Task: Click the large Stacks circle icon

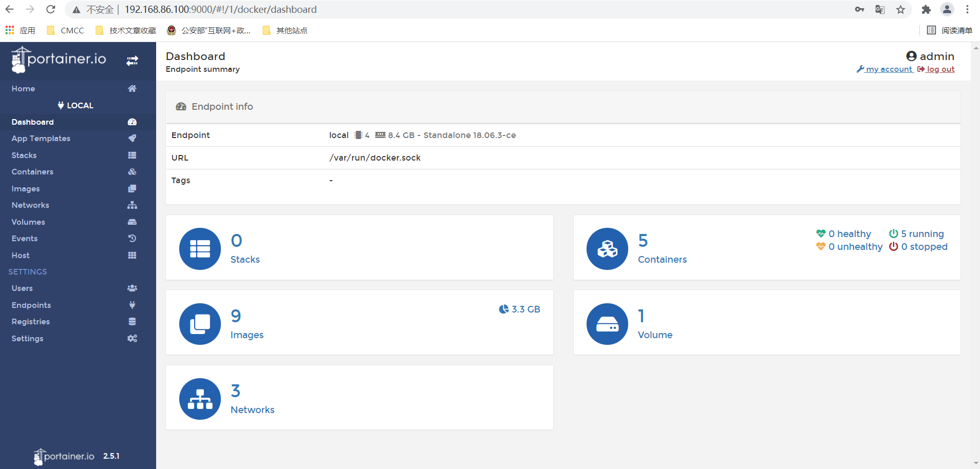Action: 200,249
